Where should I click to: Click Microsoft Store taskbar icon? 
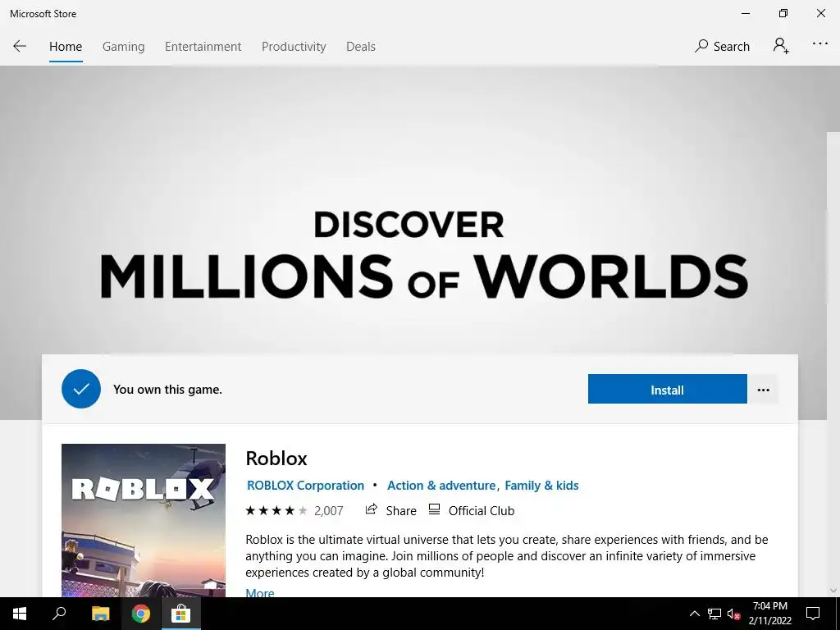pos(180,614)
